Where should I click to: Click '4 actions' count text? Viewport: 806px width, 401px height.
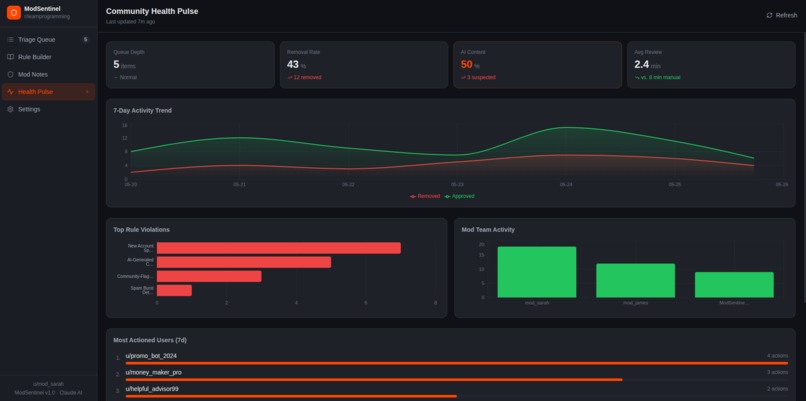coord(777,356)
